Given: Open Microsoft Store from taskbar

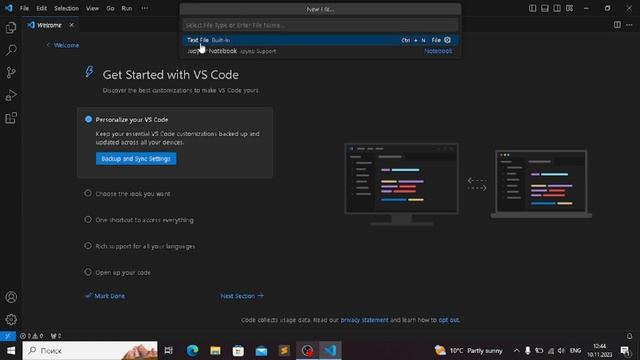Looking at the screenshot, I should click(238, 351).
